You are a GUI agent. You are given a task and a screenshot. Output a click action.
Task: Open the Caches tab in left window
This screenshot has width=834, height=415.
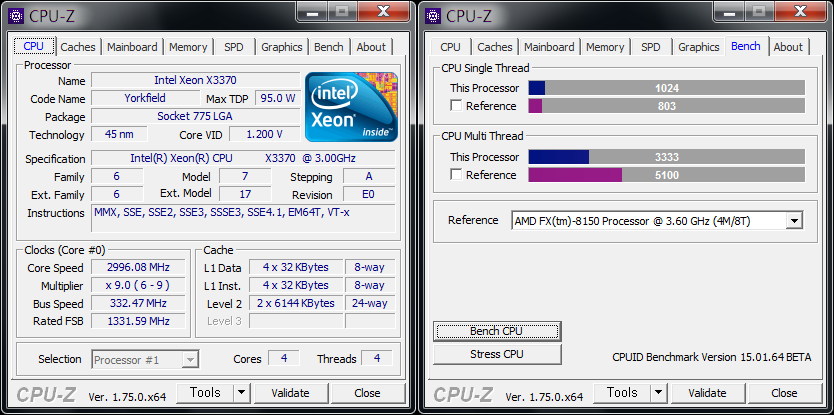[78, 47]
